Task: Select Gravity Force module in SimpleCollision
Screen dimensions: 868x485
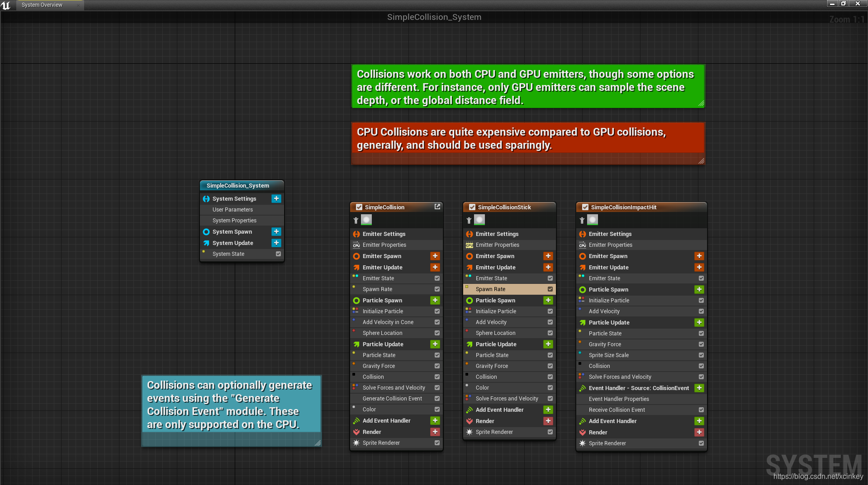Action: 396,366
